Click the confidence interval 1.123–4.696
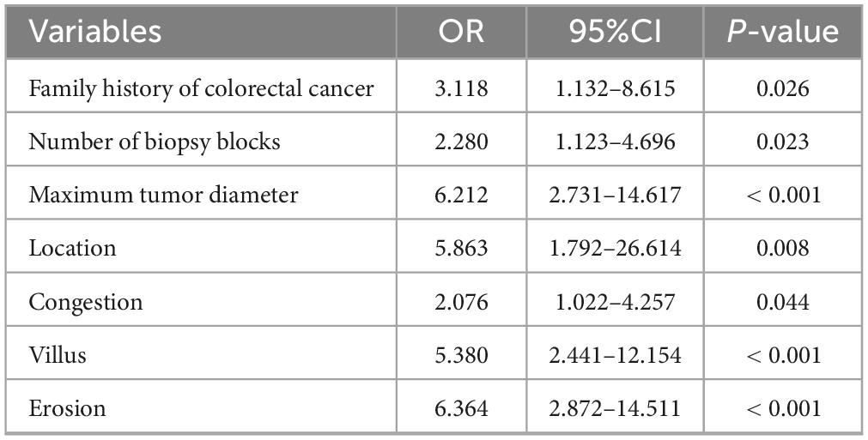Image resolution: width=868 pixels, height=440 pixels. (615, 142)
